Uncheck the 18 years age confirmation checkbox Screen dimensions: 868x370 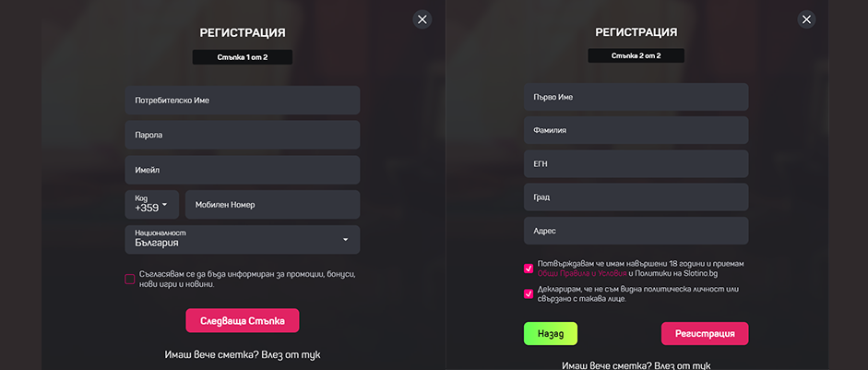(529, 269)
